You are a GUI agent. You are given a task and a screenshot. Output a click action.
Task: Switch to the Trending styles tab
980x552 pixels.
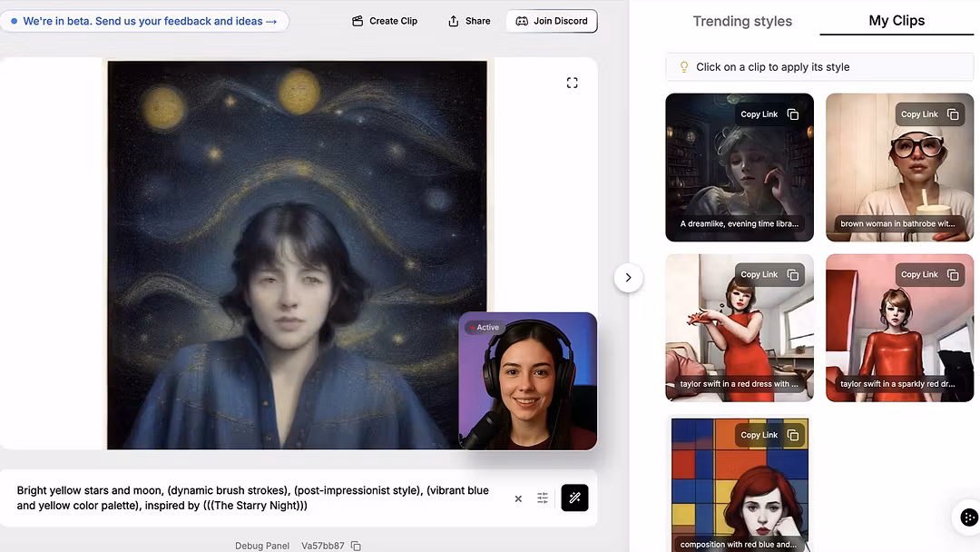pyautogui.click(x=742, y=21)
